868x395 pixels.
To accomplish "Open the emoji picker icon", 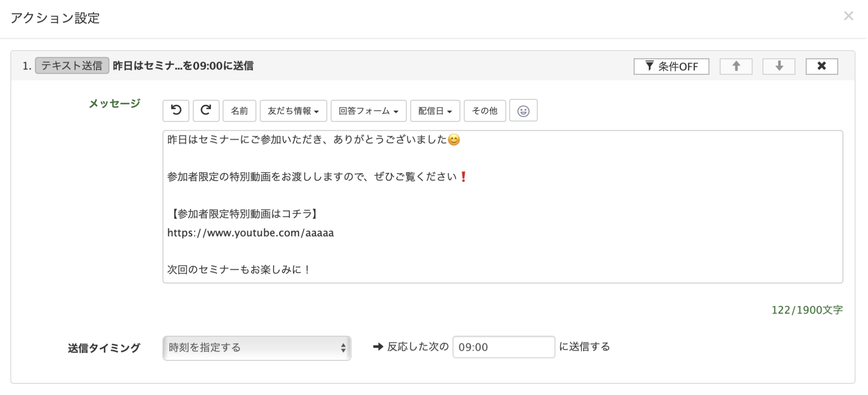I will (523, 111).
